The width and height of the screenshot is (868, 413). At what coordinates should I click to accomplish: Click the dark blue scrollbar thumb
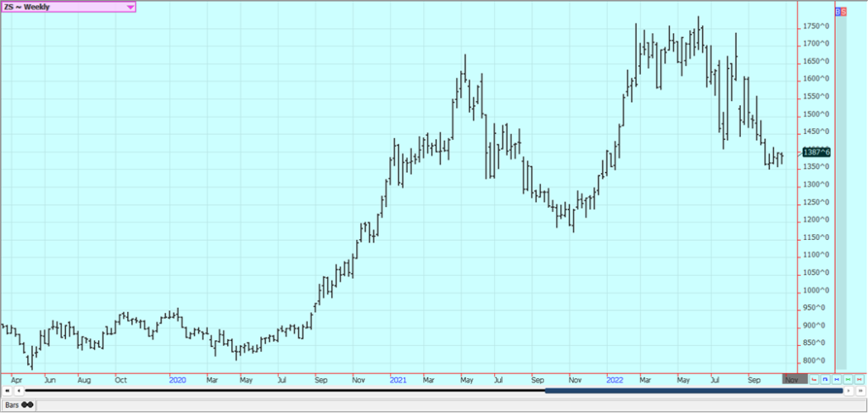[693, 391]
